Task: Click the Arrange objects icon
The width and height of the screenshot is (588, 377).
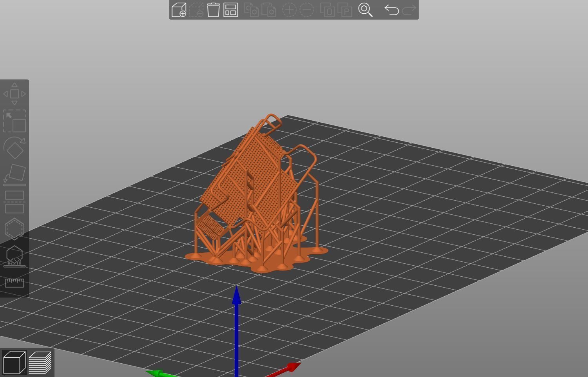Action: [x=230, y=10]
